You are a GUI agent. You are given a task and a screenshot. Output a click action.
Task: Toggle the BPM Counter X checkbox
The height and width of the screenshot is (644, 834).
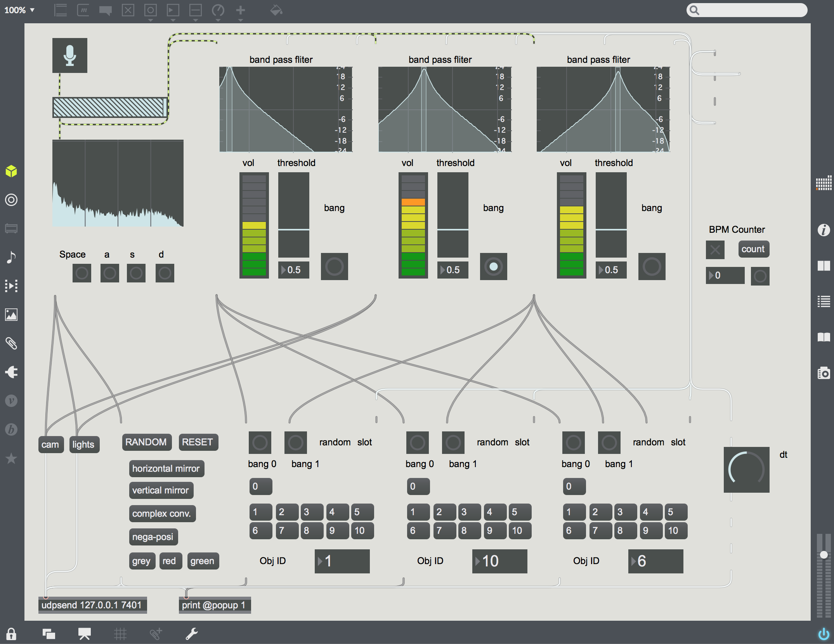tap(715, 250)
